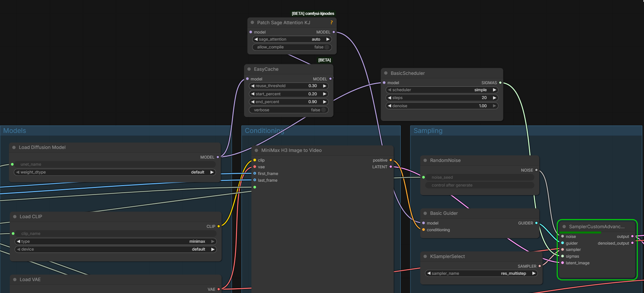Collapse the Patch Sage Attention KJ node

click(252, 22)
